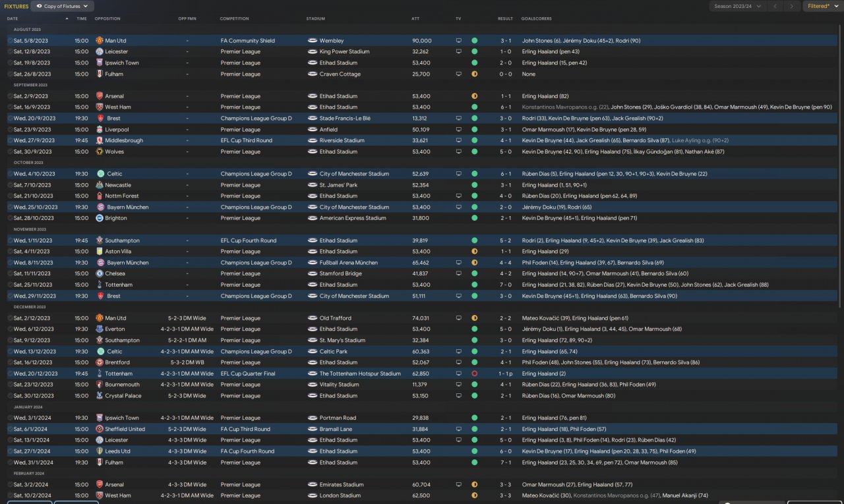Tick the checkbox for Wed, 20/9/2023 fixture
This screenshot has height=504, width=844.
[x=10, y=119]
